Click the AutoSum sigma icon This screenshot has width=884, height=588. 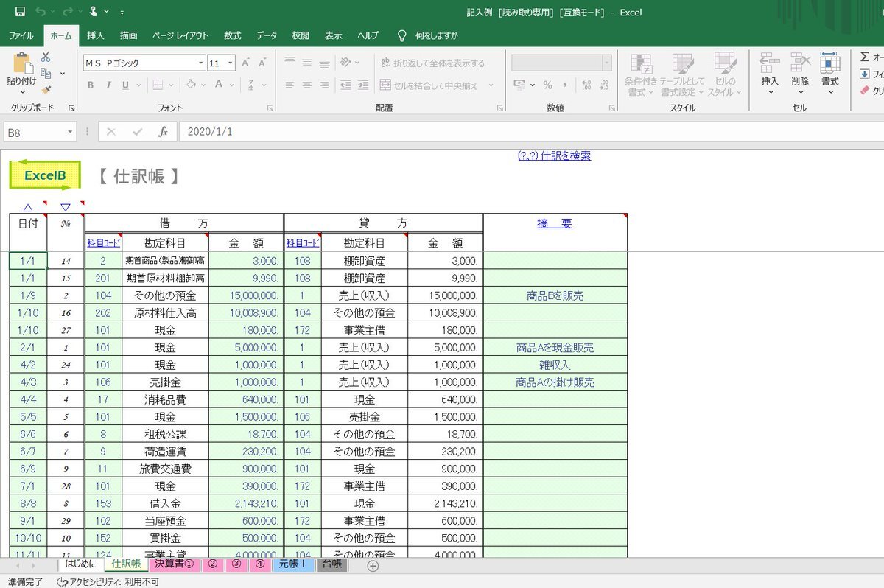[865, 57]
